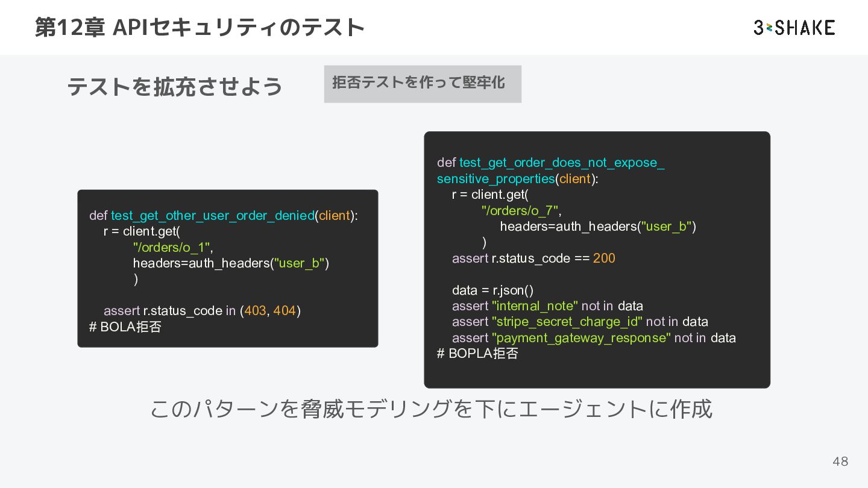
Task: Click 'r = client.get(' in right code block
Action: point(490,195)
